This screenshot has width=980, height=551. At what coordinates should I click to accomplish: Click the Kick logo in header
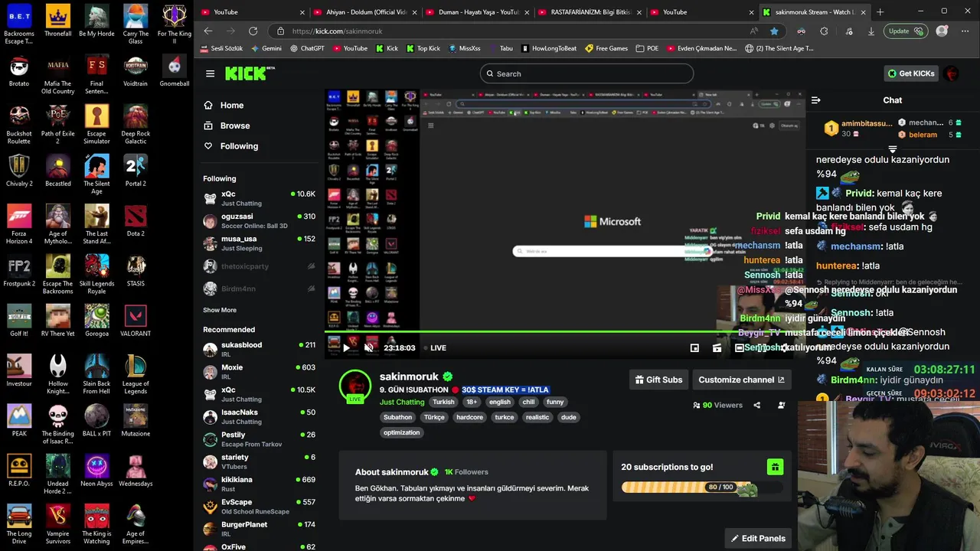point(249,73)
